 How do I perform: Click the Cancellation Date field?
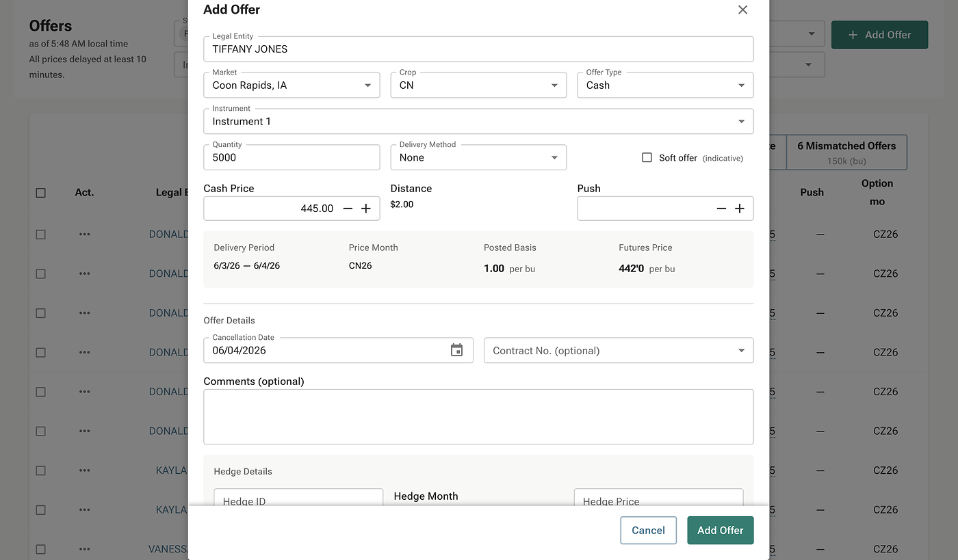pos(338,350)
